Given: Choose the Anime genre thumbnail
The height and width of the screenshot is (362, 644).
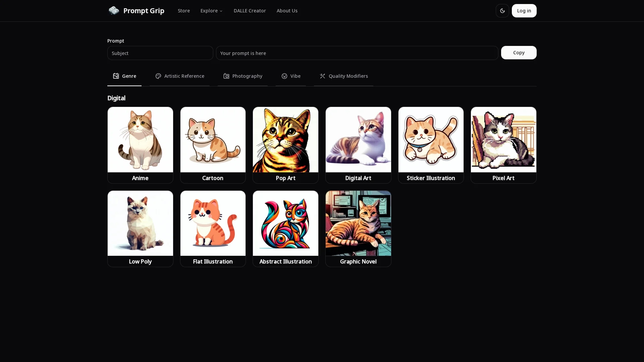Looking at the screenshot, I should [140, 139].
